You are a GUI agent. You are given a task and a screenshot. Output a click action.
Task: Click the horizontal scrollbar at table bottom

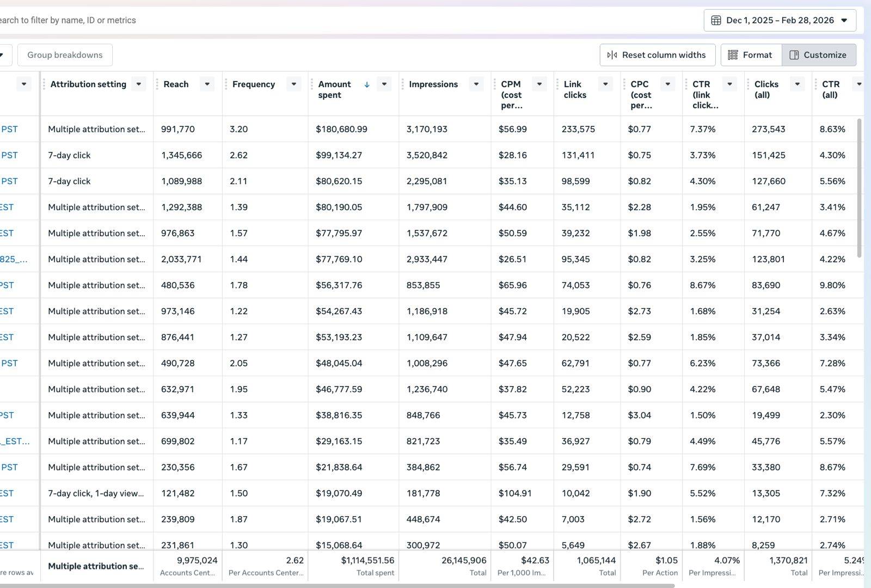(338, 586)
